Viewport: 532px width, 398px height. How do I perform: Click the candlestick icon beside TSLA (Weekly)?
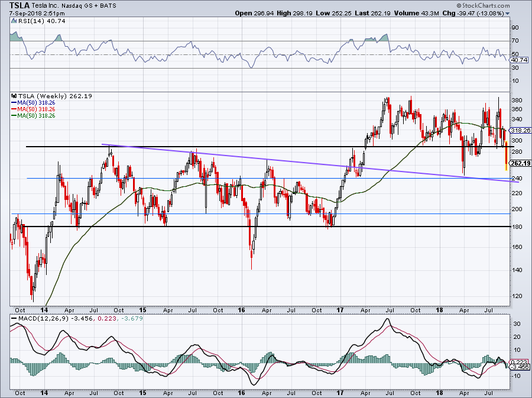[14, 96]
